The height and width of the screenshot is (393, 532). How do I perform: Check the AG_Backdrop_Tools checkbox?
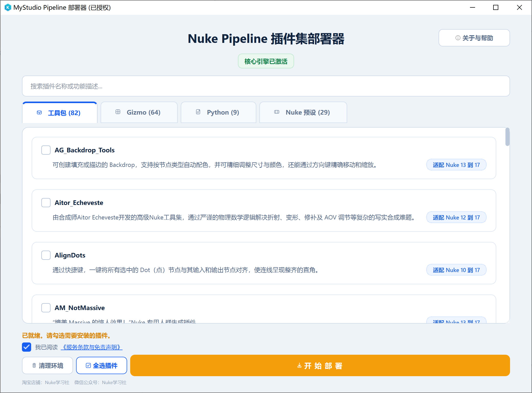point(46,150)
